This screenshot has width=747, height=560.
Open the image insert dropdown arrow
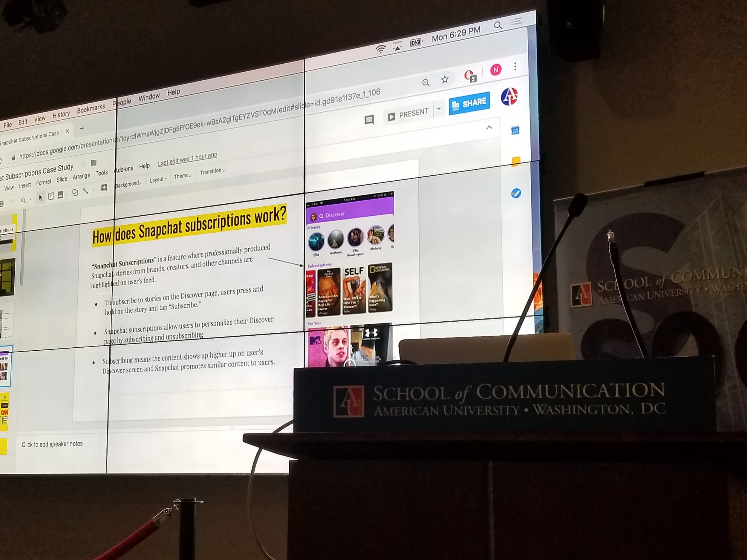67,194
